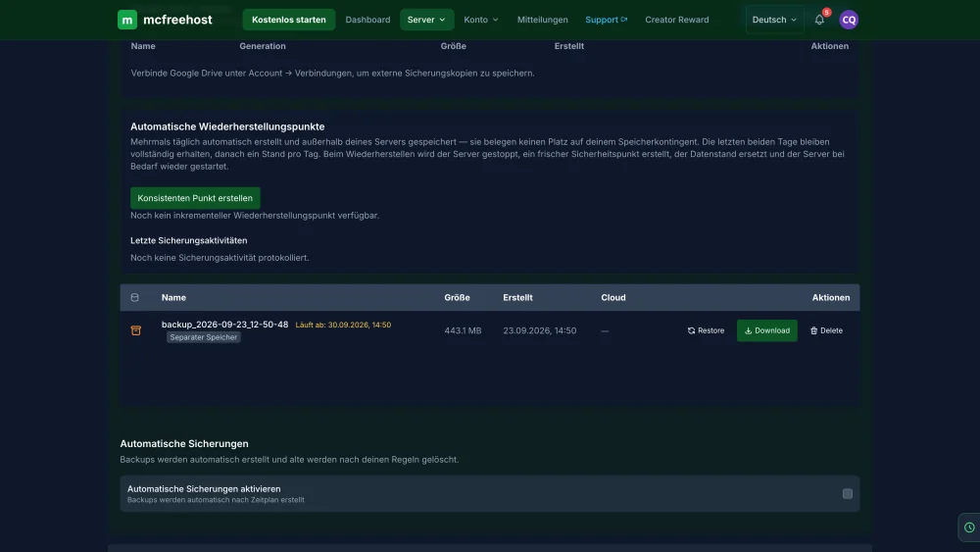Click the mcfreehost green logo icon

(x=126, y=20)
